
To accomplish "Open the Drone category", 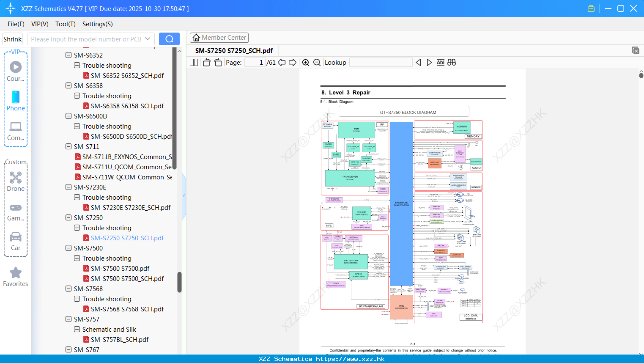I will tap(16, 181).
